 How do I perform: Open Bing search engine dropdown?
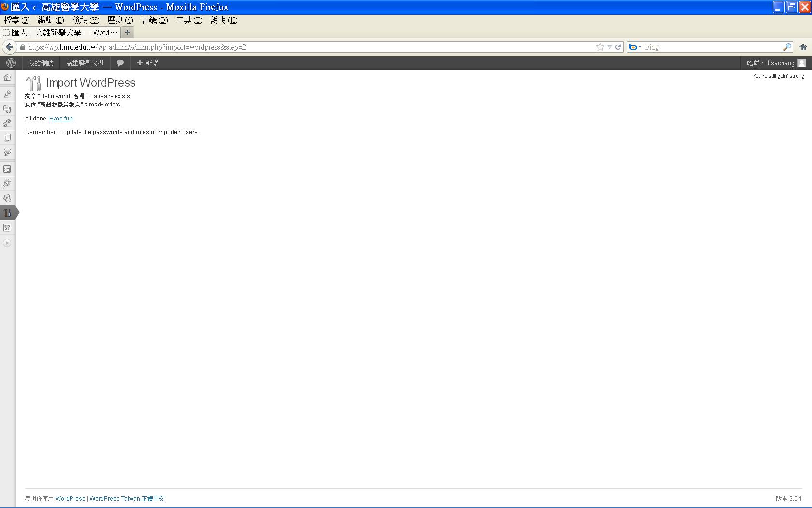pos(635,47)
